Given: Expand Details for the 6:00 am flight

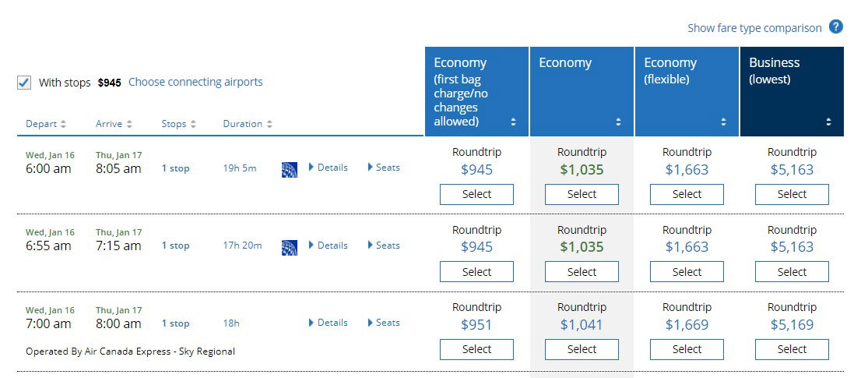Looking at the screenshot, I should (329, 168).
